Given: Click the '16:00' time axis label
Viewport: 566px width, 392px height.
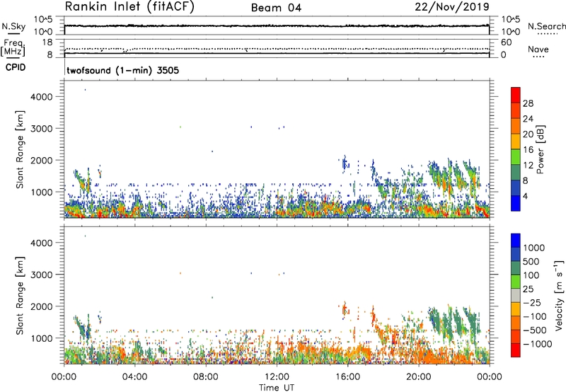Looking at the screenshot, I should [347, 377].
